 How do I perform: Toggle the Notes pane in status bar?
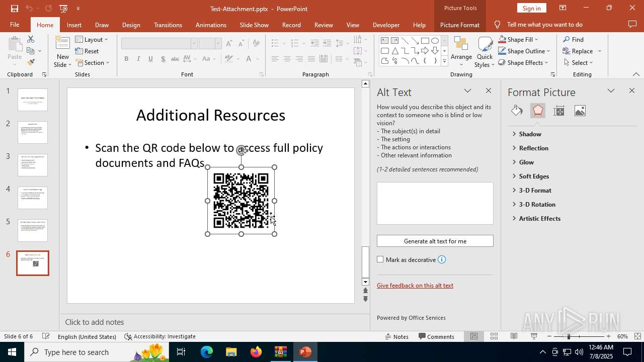(396, 336)
